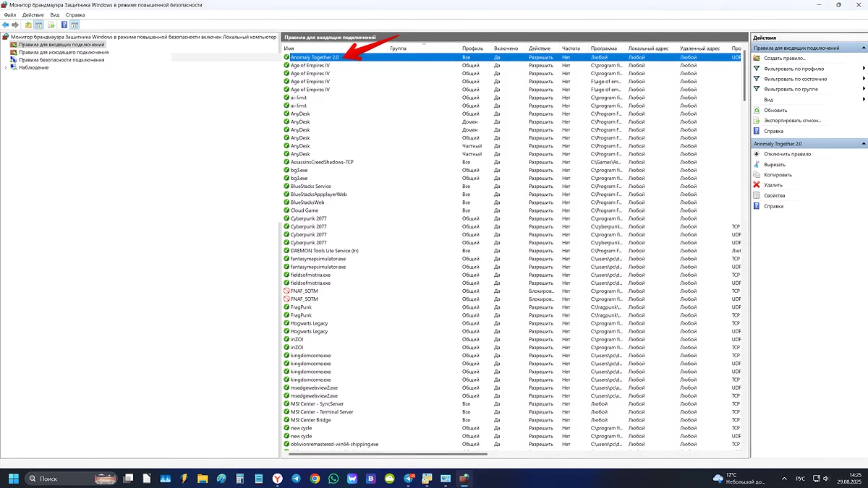Expand the Наблюдение tree node
Image resolution: width=868 pixels, height=488 pixels.
click(6, 67)
